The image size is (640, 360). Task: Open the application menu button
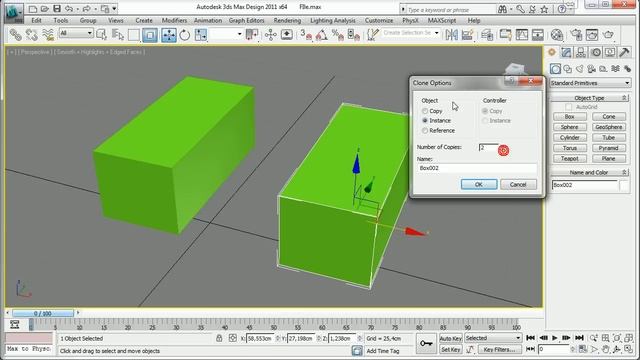(14, 13)
